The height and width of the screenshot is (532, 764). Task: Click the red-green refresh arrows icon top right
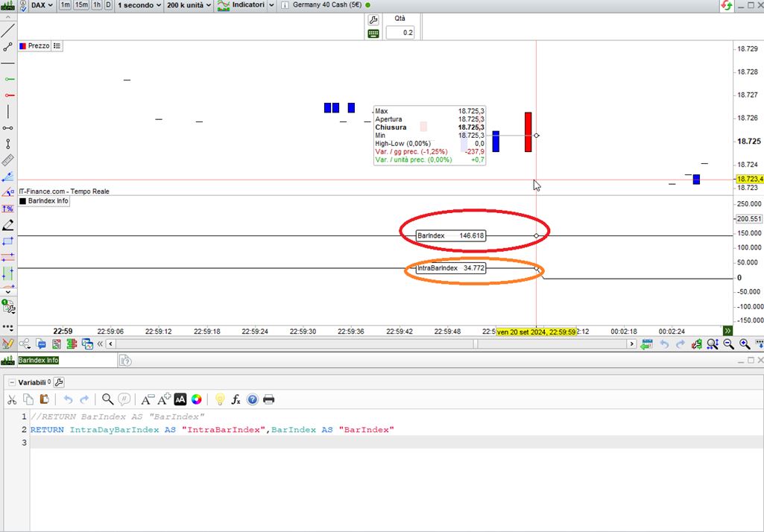[x=727, y=6]
